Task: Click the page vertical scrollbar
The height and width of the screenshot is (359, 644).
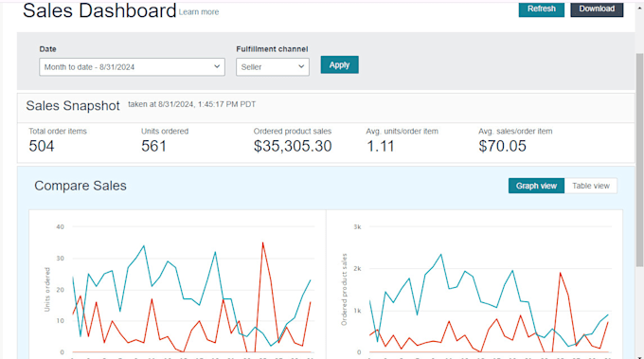Action: click(639, 160)
